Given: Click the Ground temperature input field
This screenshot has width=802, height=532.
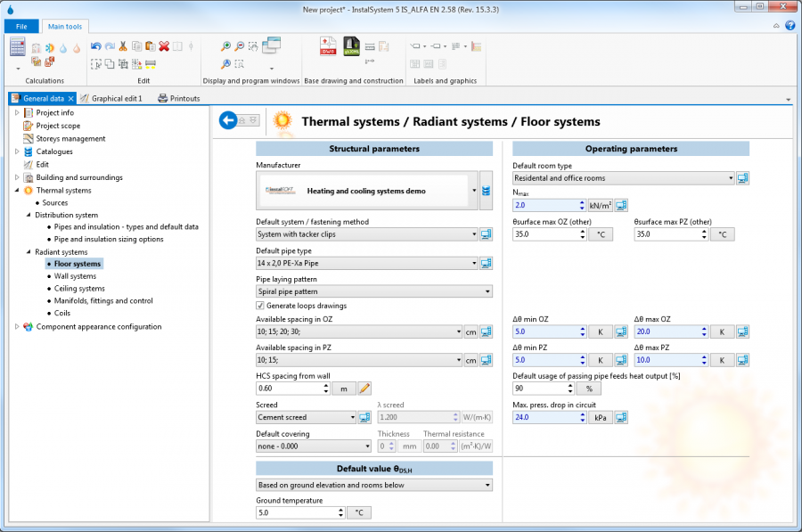Looking at the screenshot, I should pos(294,512).
